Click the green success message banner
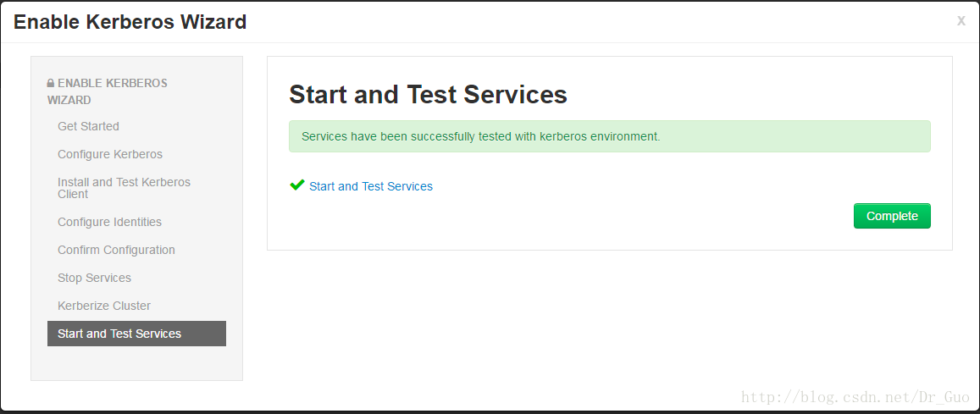This screenshot has width=980, height=414. point(609,136)
